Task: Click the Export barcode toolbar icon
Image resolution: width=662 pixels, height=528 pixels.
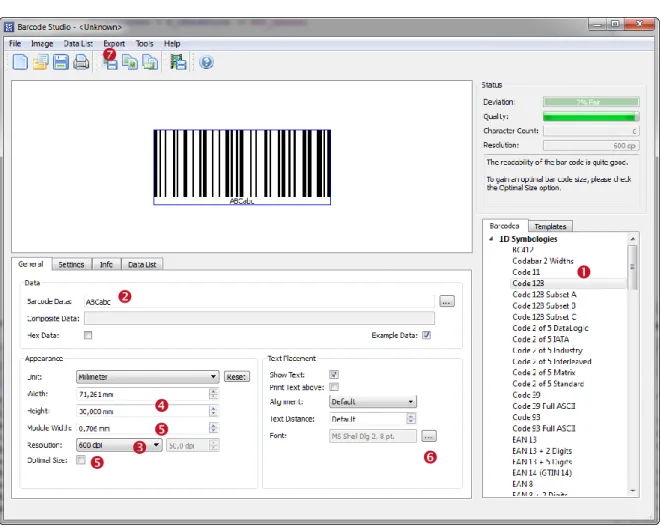Action: point(111,62)
